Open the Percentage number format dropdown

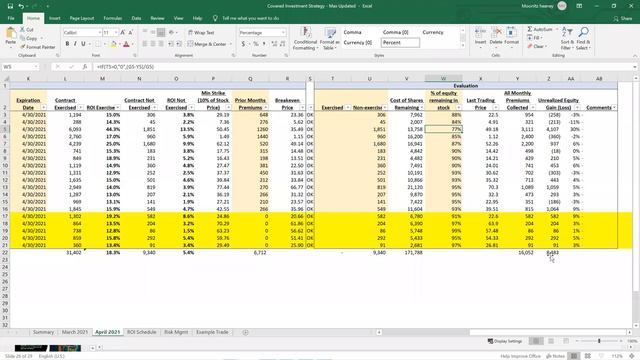tap(283, 33)
